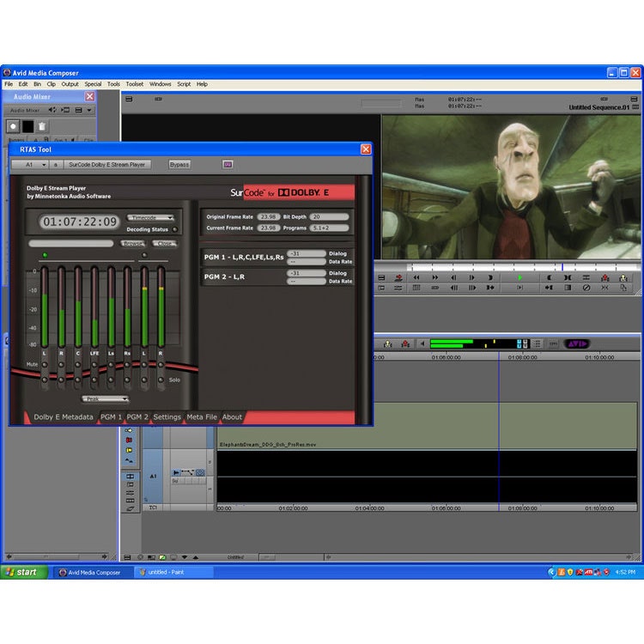Image resolution: width=644 pixels, height=644 pixels.
Task: Switch to untitled - Paint in taskbar
Action: 173,572
